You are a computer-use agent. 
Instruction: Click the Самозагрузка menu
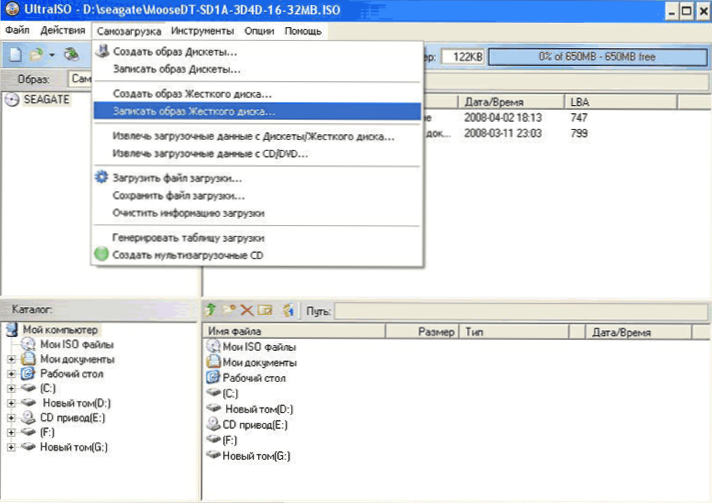(129, 31)
